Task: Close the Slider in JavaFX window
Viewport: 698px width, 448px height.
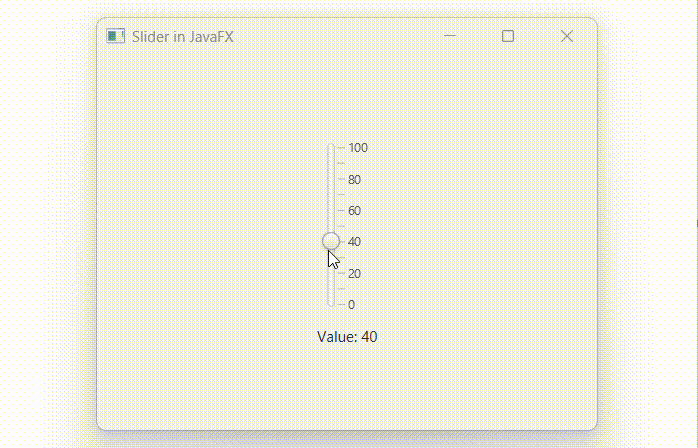Action: (x=567, y=36)
